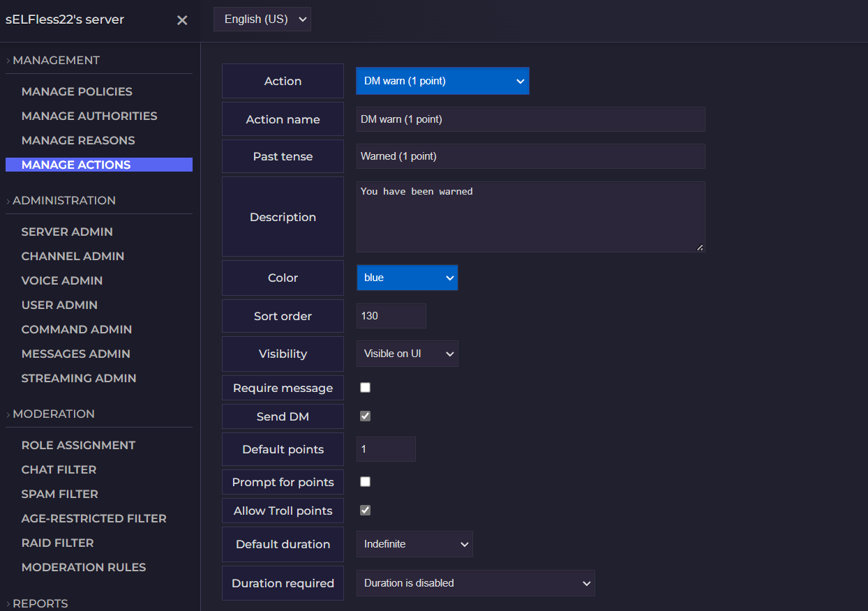
Task: Collapse the MANAGEMENT section
Action: tap(56, 60)
